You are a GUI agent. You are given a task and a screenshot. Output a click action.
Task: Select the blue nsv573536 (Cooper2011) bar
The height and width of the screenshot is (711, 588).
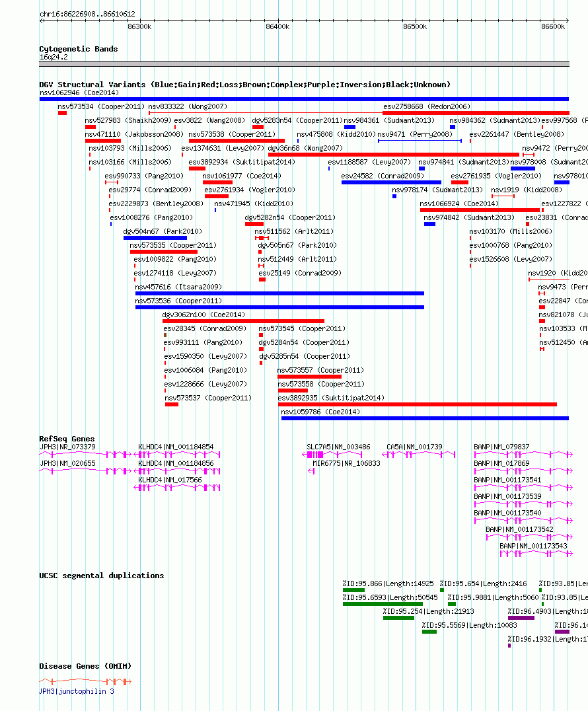pyautogui.click(x=279, y=307)
